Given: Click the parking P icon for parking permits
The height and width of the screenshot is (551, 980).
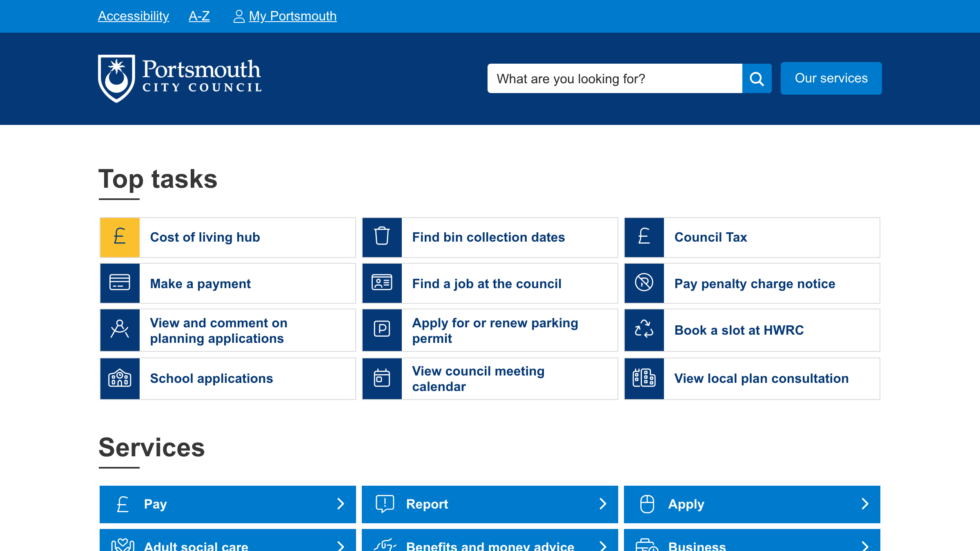Looking at the screenshot, I should click(382, 330).
